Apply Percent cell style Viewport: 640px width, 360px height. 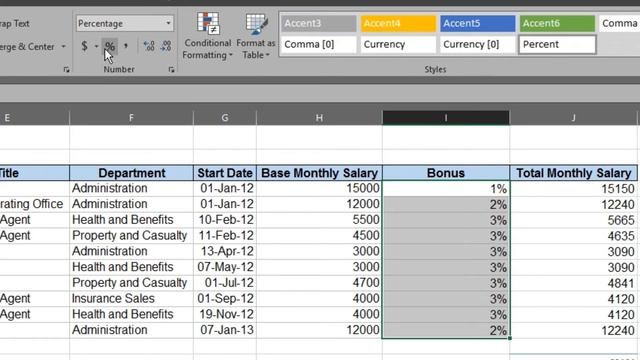tap(557, 44)
